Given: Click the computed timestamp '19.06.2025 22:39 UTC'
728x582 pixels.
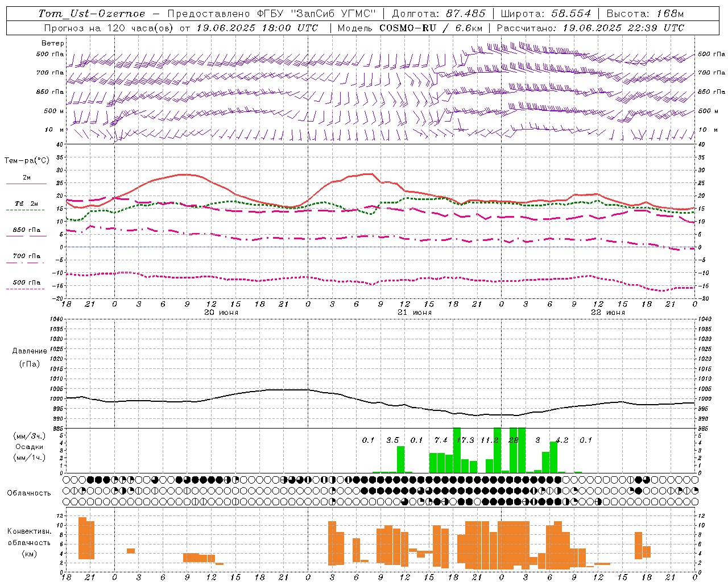Looking at the screenshot, I should [623, 28].
